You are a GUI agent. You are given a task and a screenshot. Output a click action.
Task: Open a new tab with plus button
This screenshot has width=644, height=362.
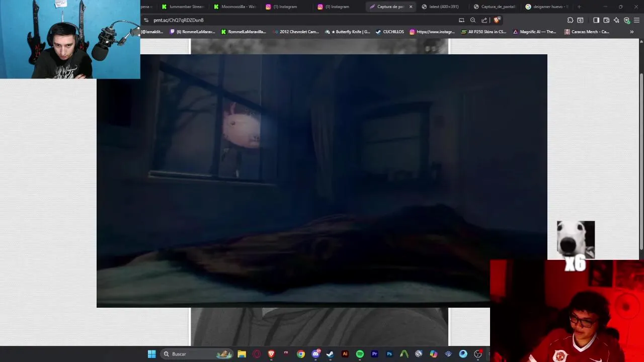point(579,7)
